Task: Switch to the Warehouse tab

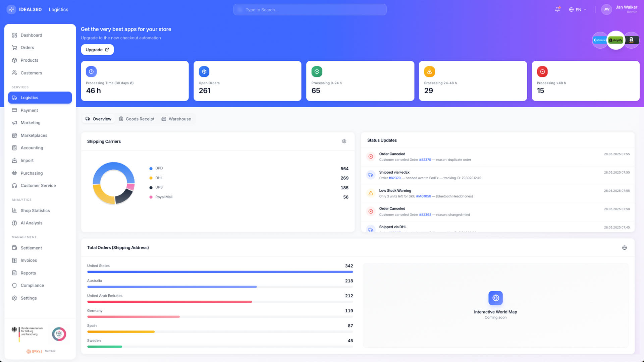Action: point(176,119)
